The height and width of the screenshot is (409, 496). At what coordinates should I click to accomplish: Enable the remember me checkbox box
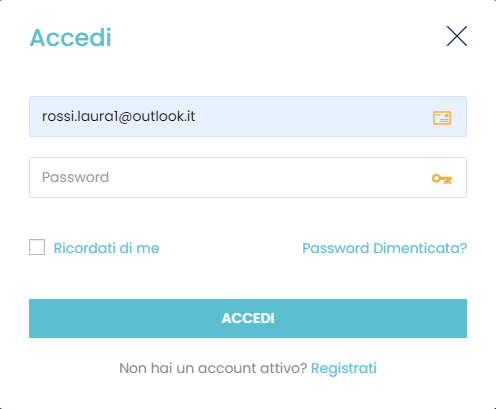pyautogui.click(x=37, y=247)
